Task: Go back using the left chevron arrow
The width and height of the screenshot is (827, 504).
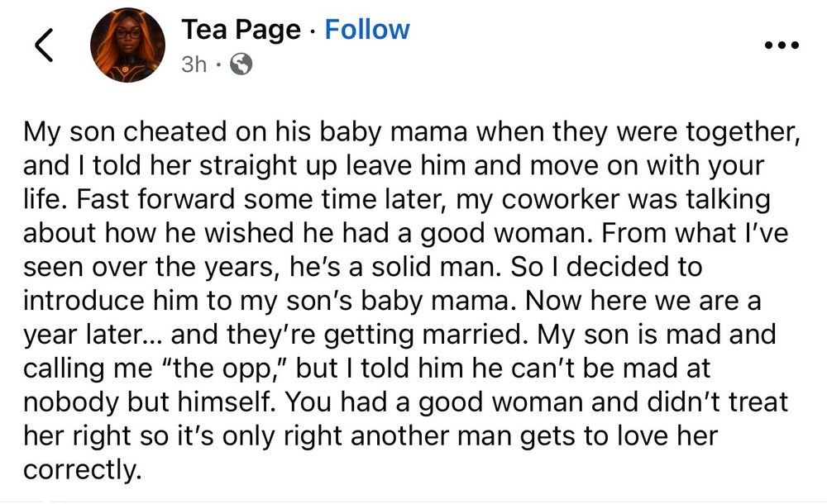Action: coord(44,45)
